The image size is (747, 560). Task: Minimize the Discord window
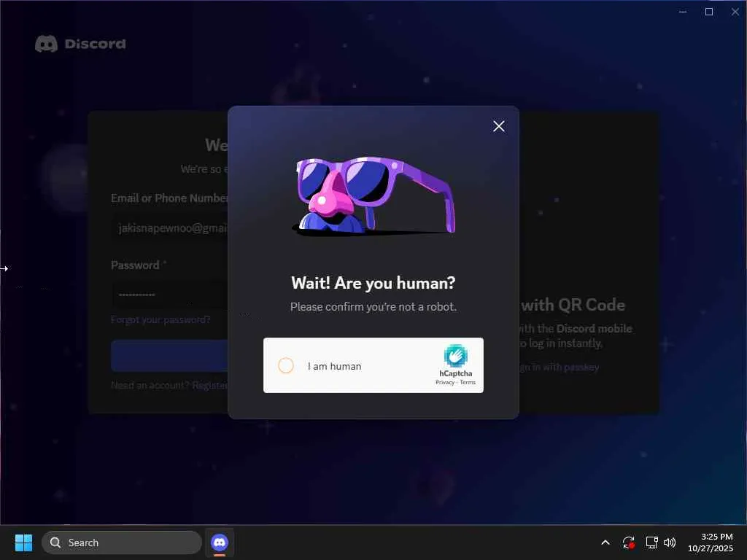683,12
